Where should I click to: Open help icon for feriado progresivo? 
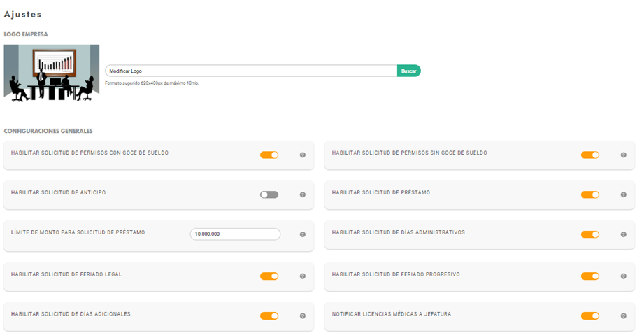[x=623, y=276]
